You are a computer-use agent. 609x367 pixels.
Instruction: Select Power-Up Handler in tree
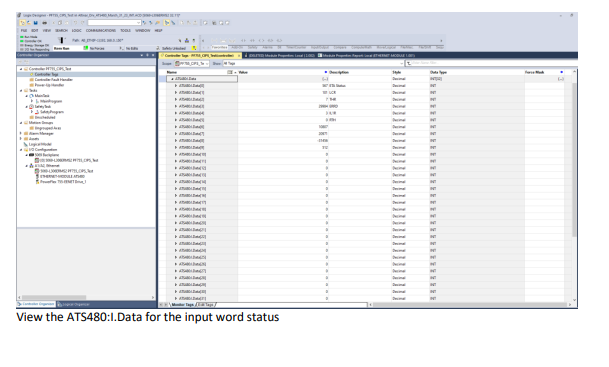click(x=49, y=85)
